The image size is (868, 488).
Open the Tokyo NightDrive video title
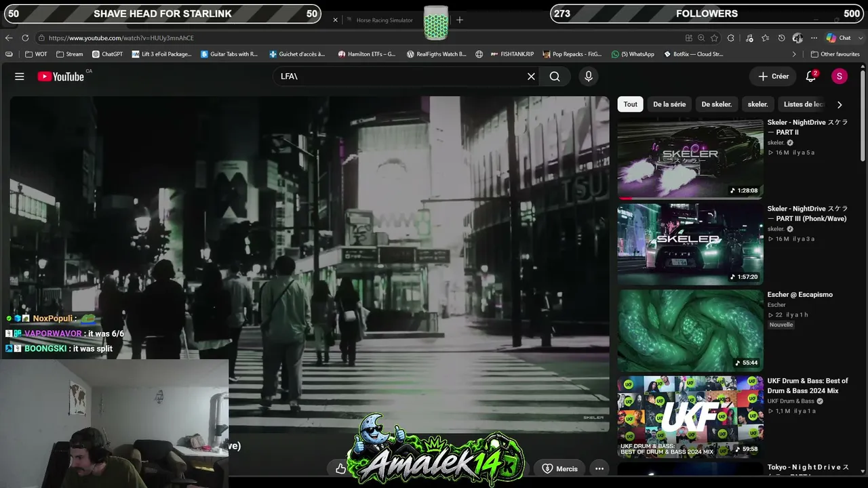(x=808, y=468)
